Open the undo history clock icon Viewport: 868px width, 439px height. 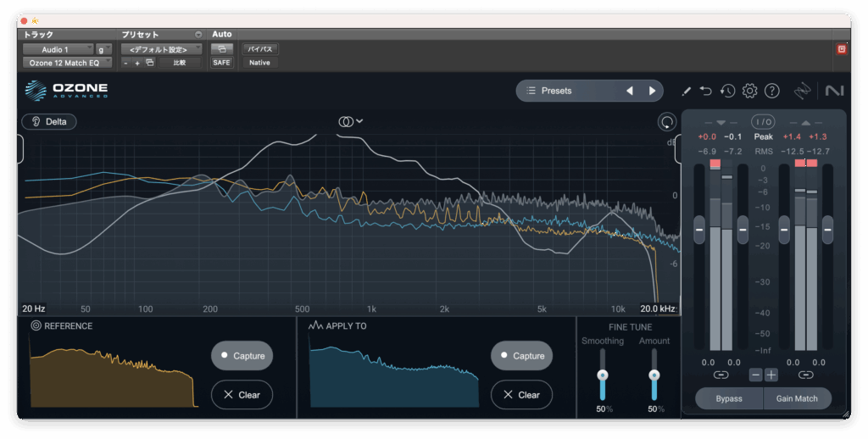727,91
